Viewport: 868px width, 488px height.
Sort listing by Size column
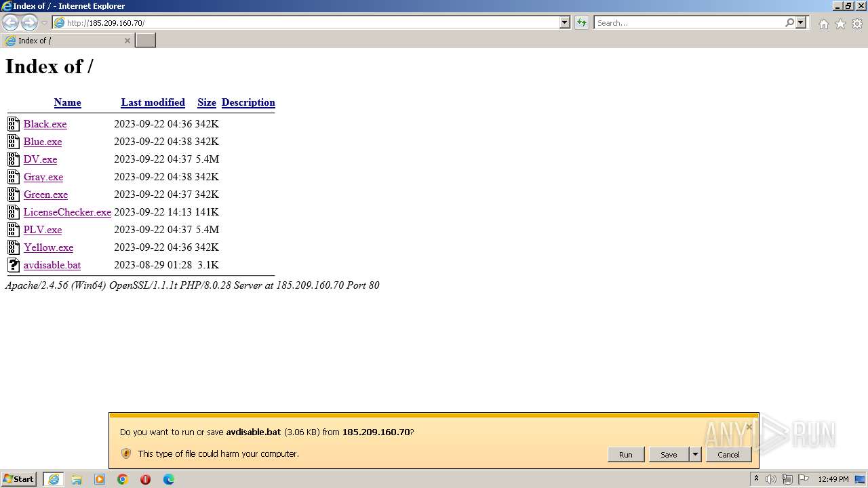[207, 102]
